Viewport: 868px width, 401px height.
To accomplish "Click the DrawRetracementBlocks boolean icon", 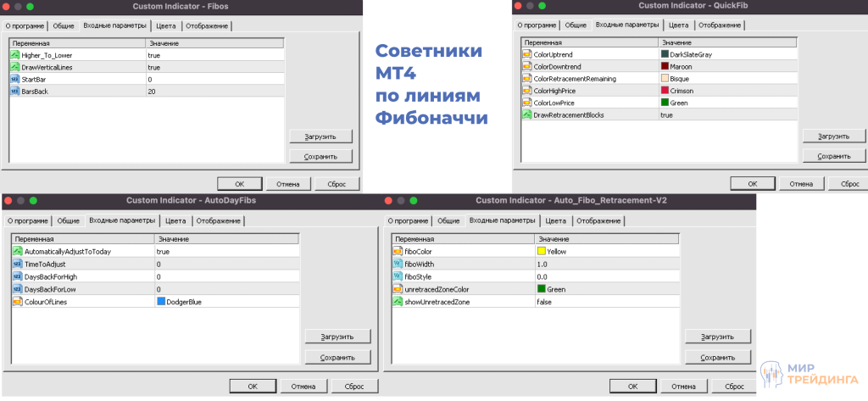I will [x=527, y=114].
